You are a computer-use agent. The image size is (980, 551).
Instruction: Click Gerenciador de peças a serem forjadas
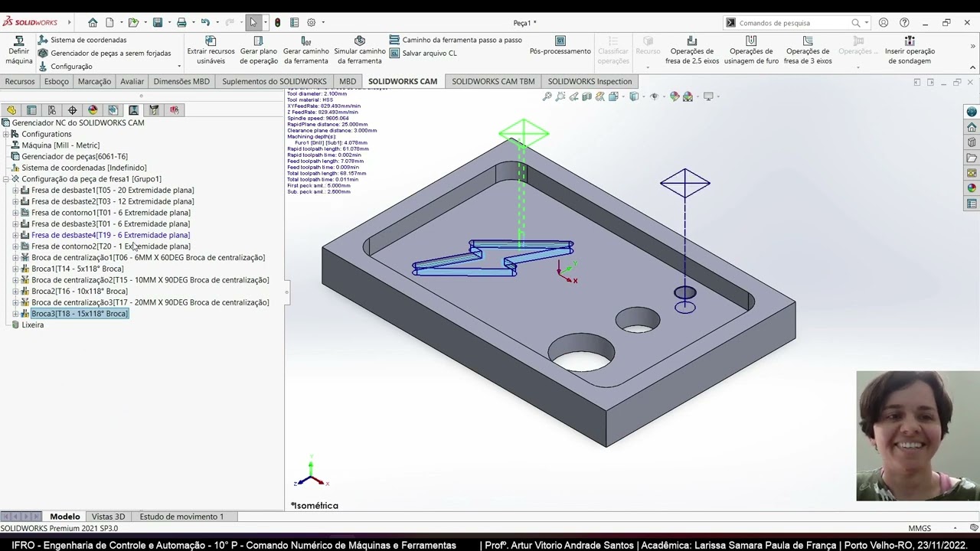point(104,53)
